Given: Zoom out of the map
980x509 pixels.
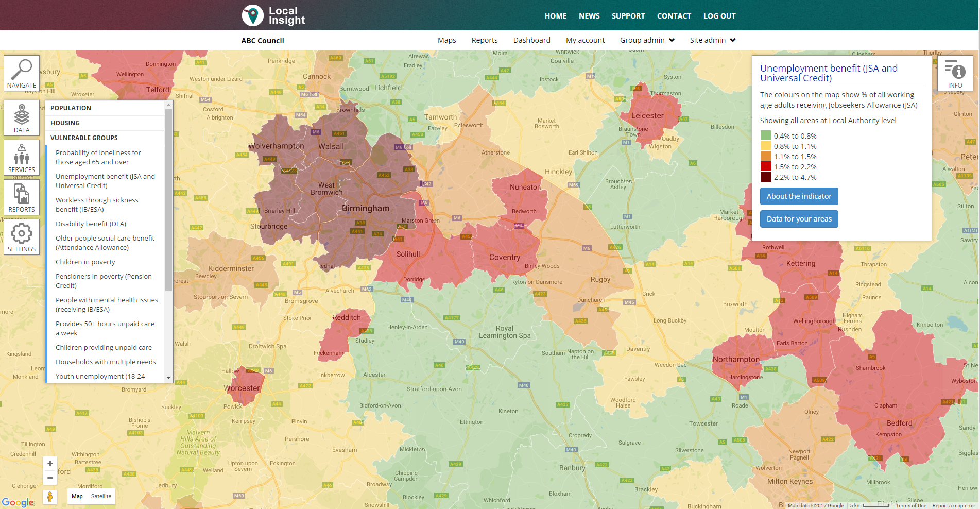Looking at the screenshot, I should tap(50, 478).
